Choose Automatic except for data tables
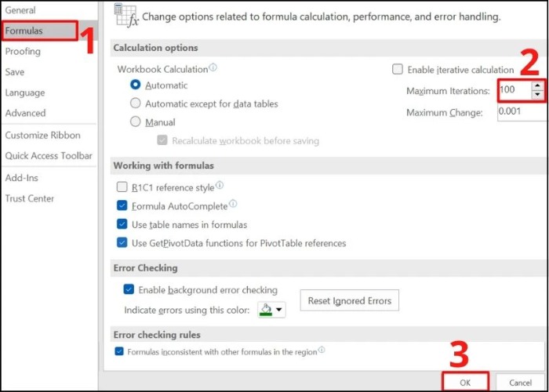This screenshot has height=392, width=549. (x=136, y=103)
